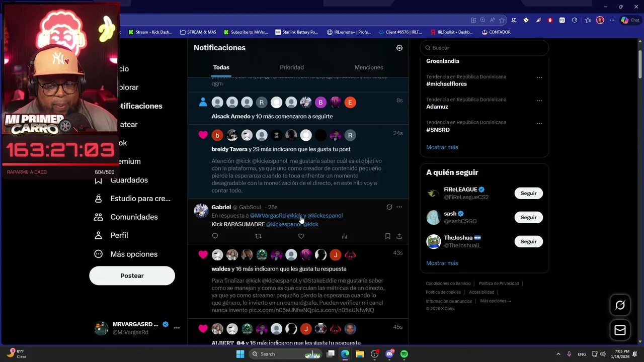Open CONTADOR bookmark
The width and height of the screenshot is (644, 362).
coord(496,32)
